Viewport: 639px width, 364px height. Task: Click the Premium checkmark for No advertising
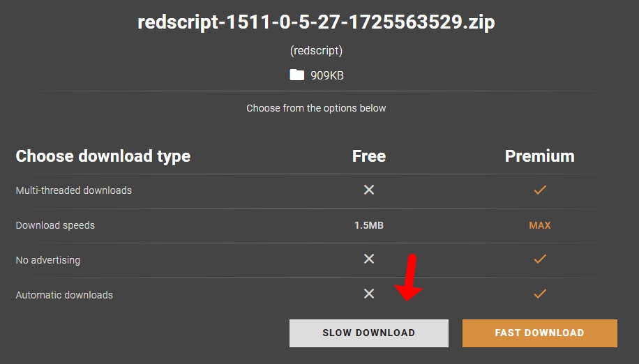click(540, 259)
